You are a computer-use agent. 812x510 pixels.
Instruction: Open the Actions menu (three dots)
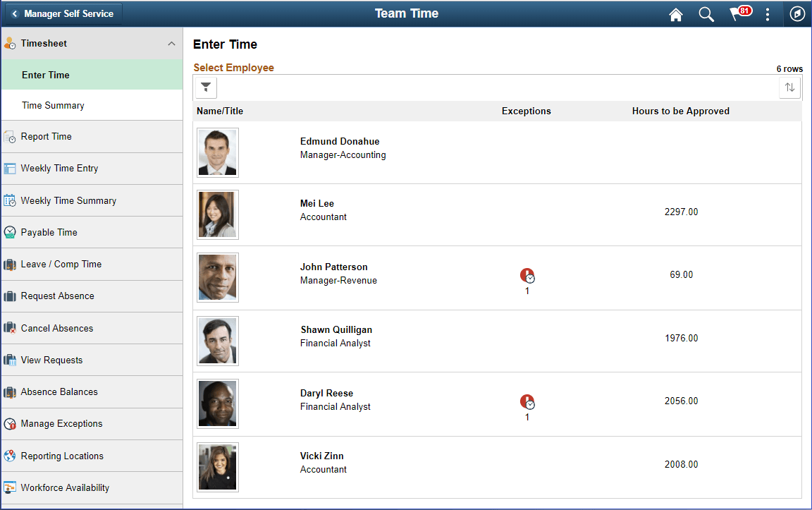click(x=768, y=13)
